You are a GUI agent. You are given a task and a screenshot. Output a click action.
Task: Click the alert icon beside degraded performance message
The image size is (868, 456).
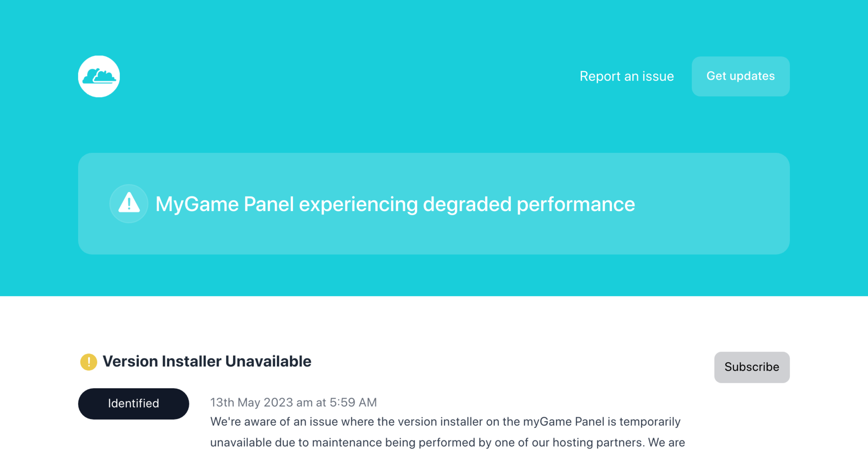pos(128,203)
